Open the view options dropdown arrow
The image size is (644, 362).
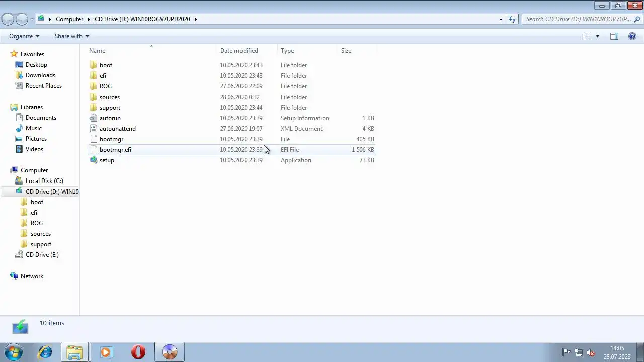[x=597, y=36]
